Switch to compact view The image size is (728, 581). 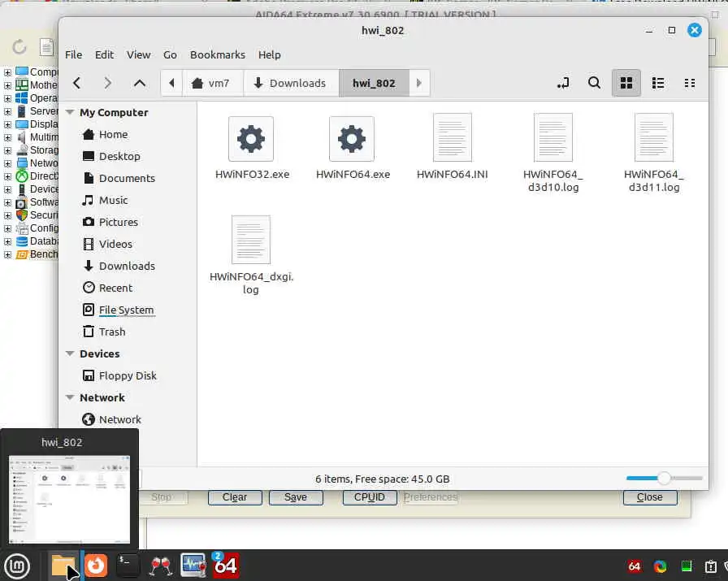pos(690,83)
